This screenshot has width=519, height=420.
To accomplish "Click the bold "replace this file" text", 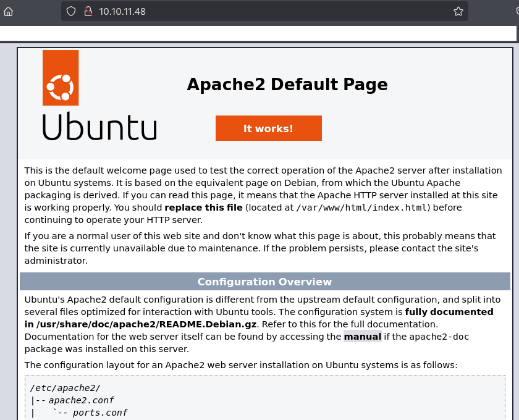I will coord(203,208).
